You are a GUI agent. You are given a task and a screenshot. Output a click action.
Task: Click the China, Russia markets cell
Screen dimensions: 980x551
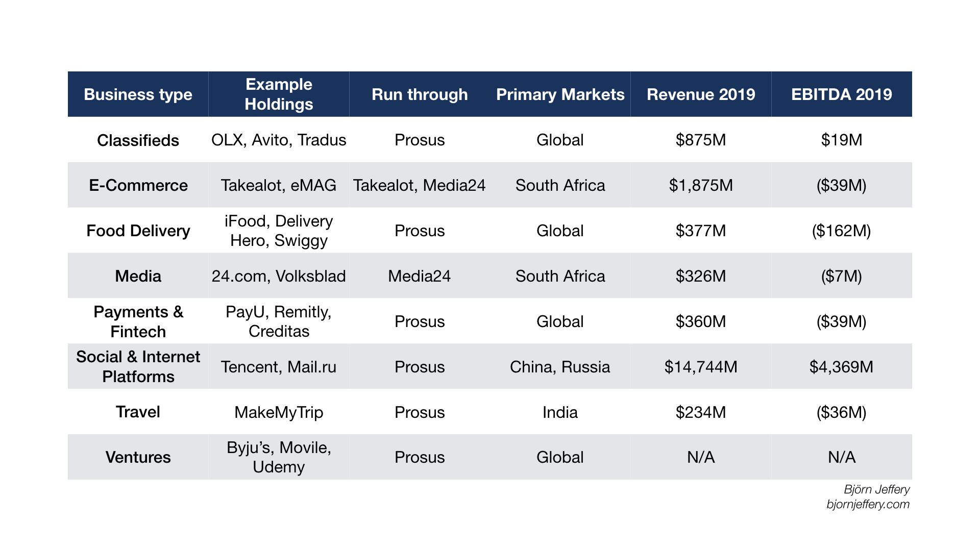(x=560, y=367)
